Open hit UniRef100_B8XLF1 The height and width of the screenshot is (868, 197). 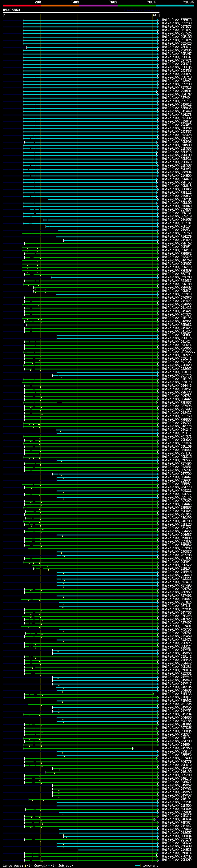click(176, 372)
